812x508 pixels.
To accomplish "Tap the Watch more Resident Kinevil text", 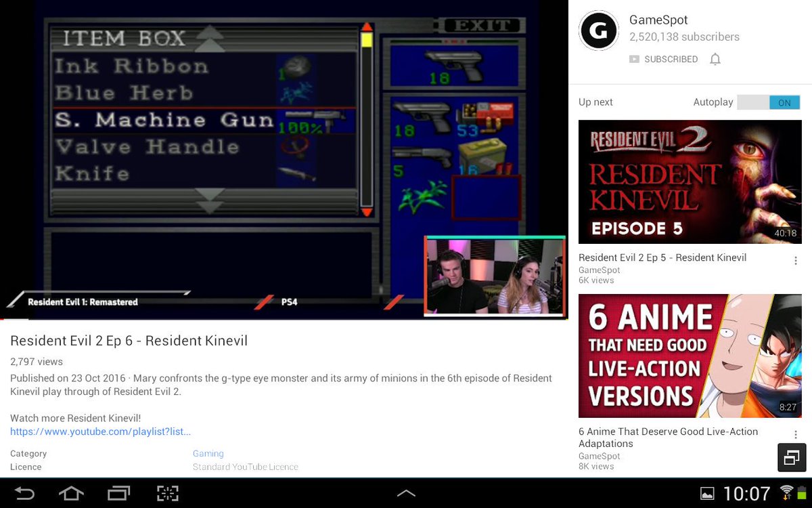I will pyautogui.click(x=76, y=418).
